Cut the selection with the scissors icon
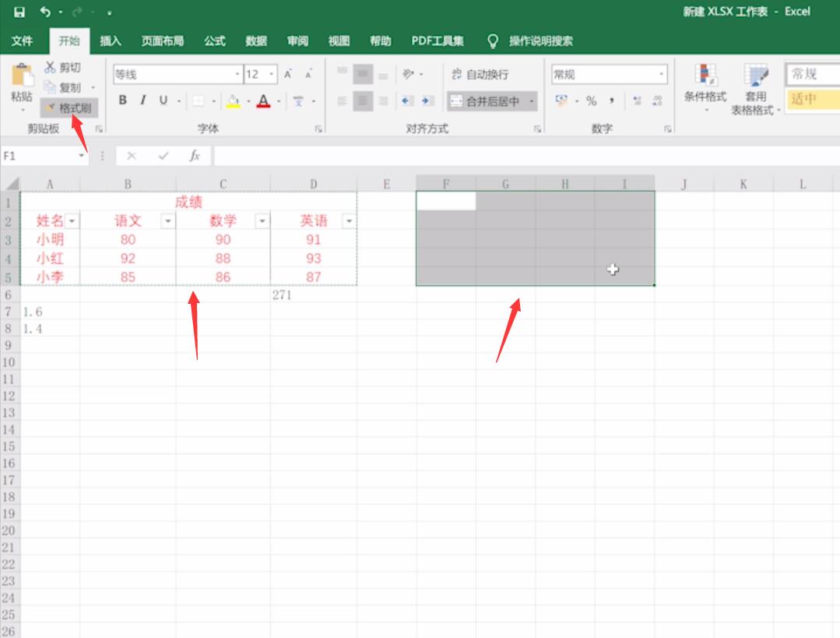This screenshot has height=638, width=840. click(x=50, y=67)
